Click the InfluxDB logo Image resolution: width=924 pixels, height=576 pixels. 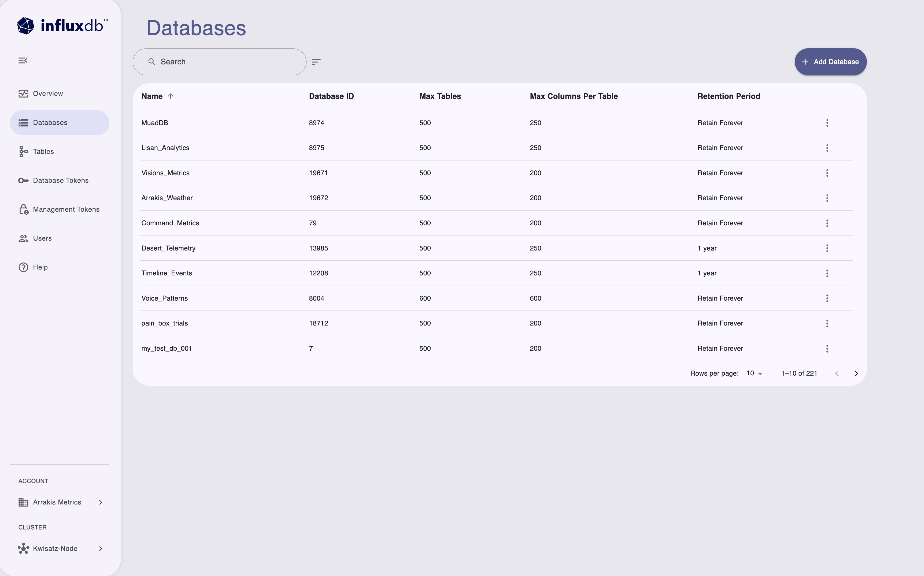(62, 25)
